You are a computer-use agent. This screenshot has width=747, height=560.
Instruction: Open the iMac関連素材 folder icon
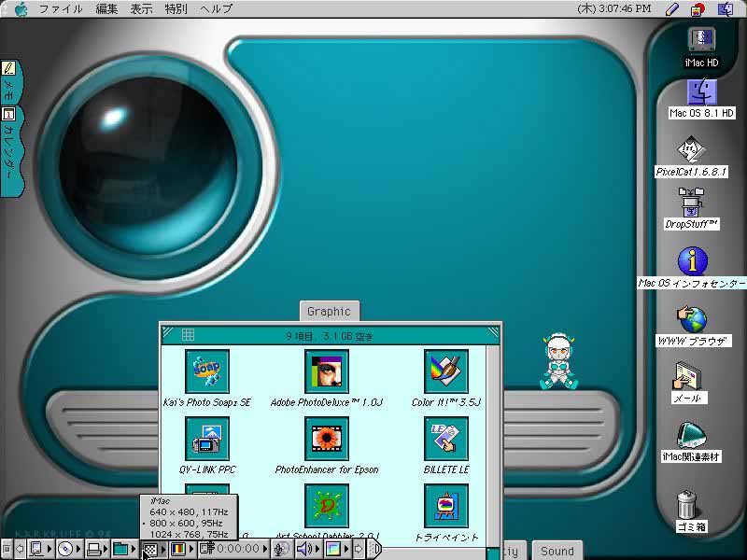(691, 435)
